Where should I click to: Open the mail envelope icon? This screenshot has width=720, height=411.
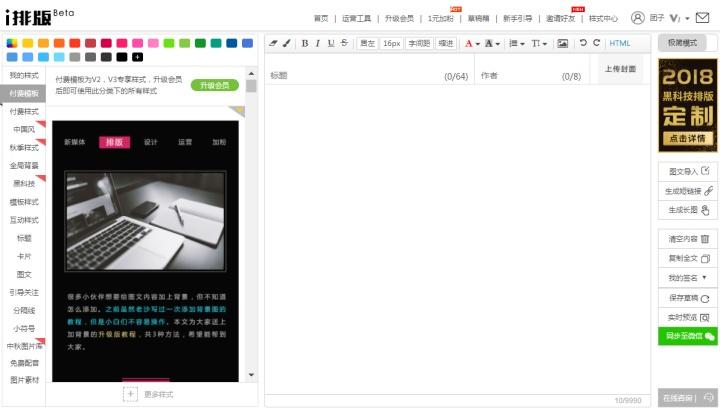(703, 18)
